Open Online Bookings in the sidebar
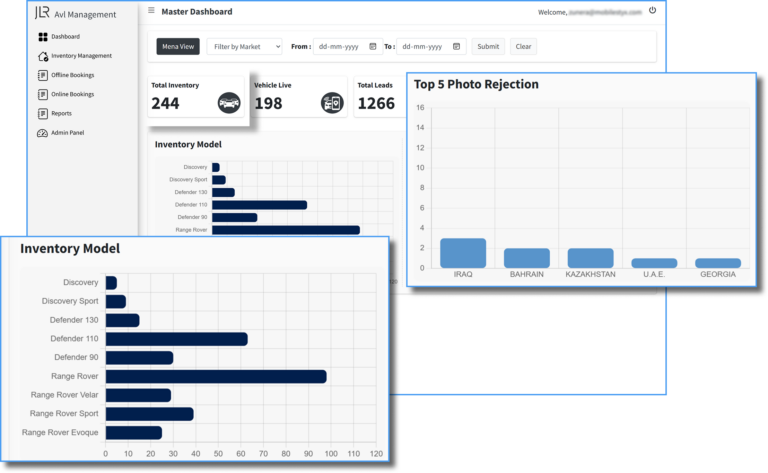 (72, 94)
